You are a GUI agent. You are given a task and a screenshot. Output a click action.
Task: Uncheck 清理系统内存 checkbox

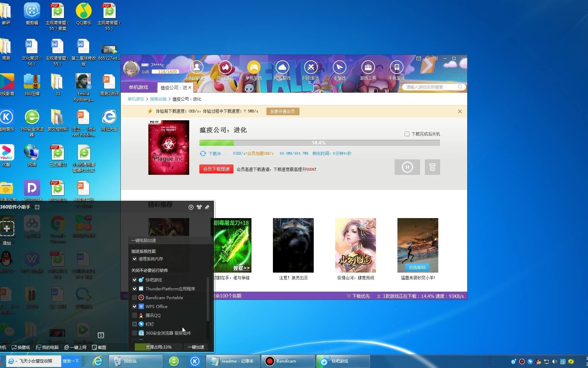pyautogui.click(x=134, y=259)
